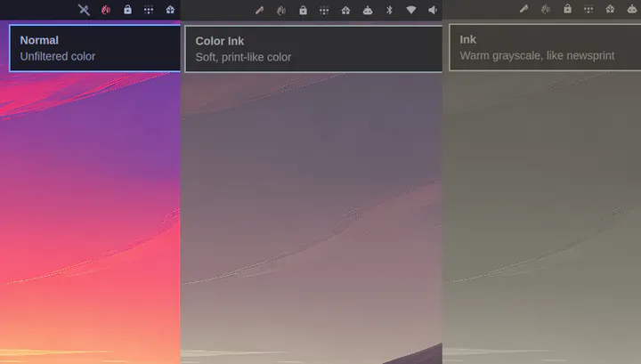Click the robot icon in Color Ink panel

coord(368,10)
